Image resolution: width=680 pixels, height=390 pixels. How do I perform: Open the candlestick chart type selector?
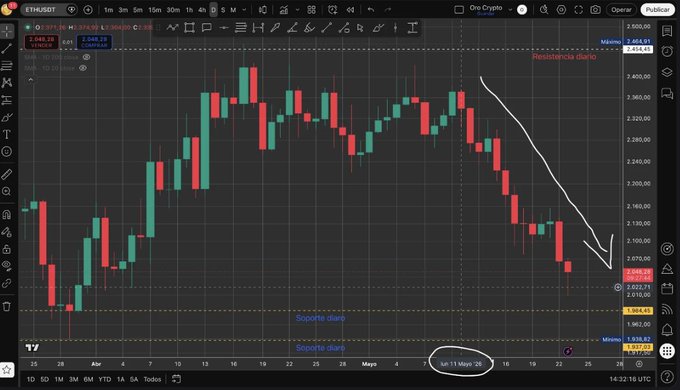(263, 10)
